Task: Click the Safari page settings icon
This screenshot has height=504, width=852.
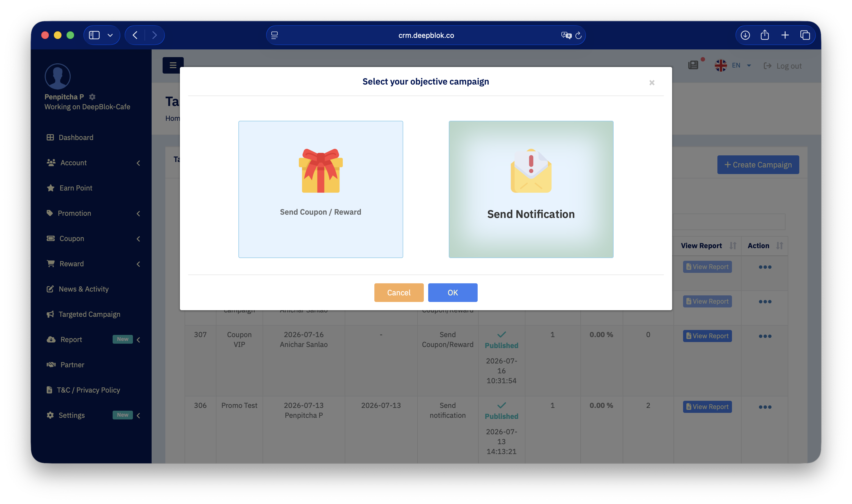Action: (274, 35)
